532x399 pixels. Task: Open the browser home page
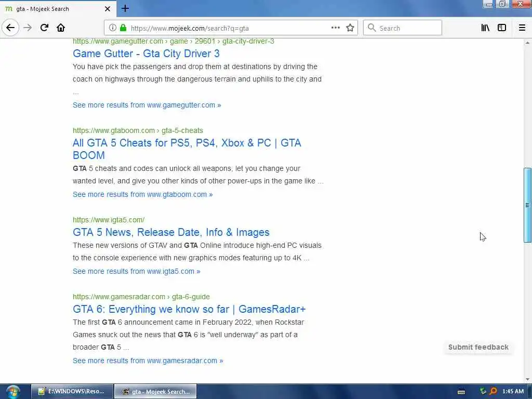(x=61, y=28)
